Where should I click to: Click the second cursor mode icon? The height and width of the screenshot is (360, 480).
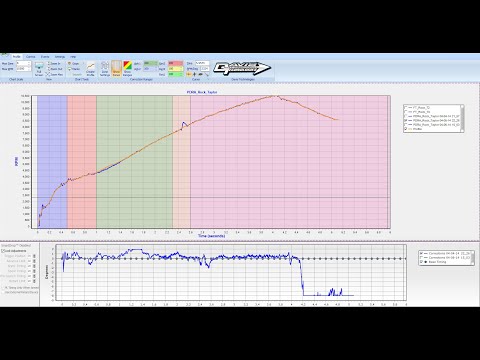[x=195, y=74]
